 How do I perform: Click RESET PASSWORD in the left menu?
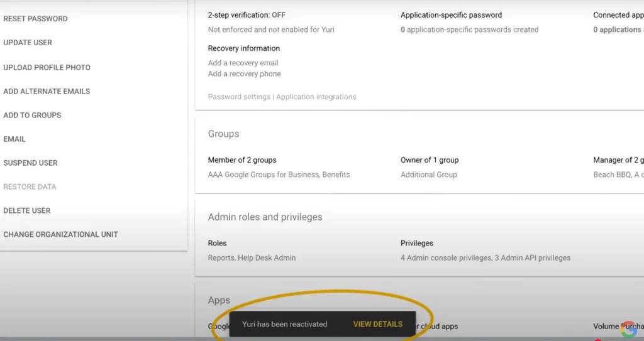click(x=35, y=19)
